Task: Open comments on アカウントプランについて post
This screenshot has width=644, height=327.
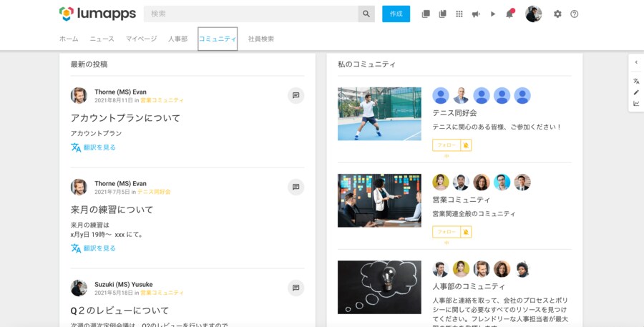Action: pos(296,95)
